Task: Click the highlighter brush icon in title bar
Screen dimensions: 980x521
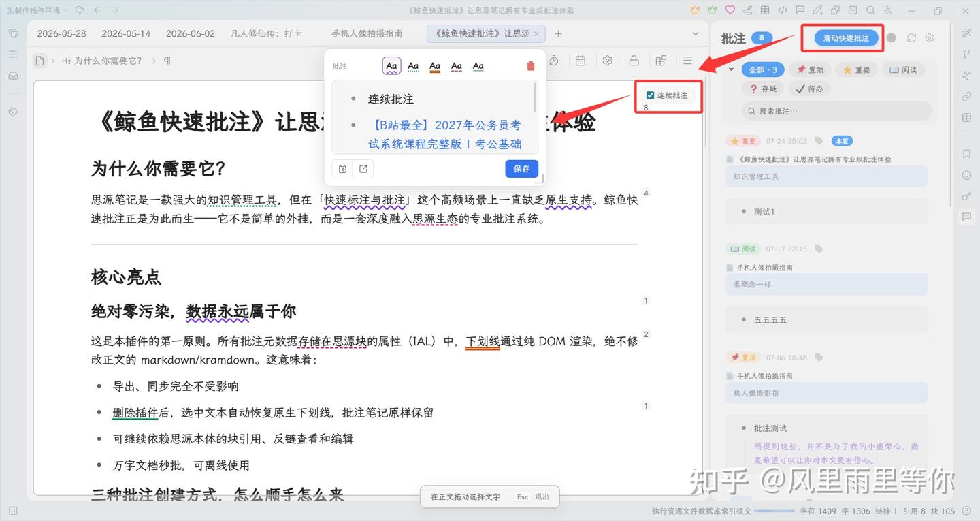Action: click(x=748, y=10)
